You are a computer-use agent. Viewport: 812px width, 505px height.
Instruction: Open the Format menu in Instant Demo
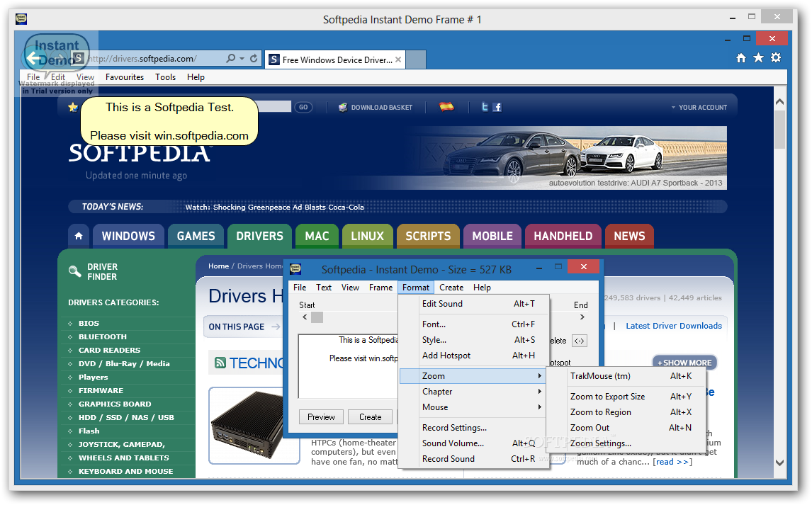click(x=415, y=287)
